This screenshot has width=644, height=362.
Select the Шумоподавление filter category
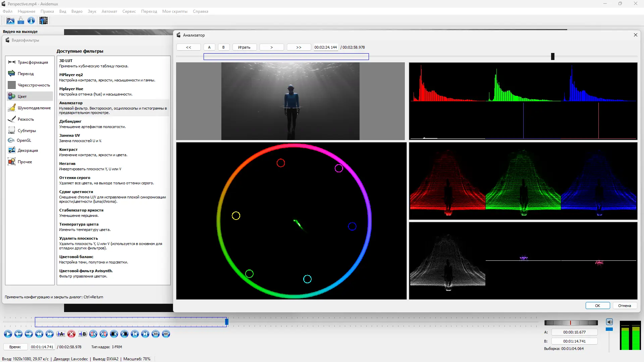click(34, 108)
